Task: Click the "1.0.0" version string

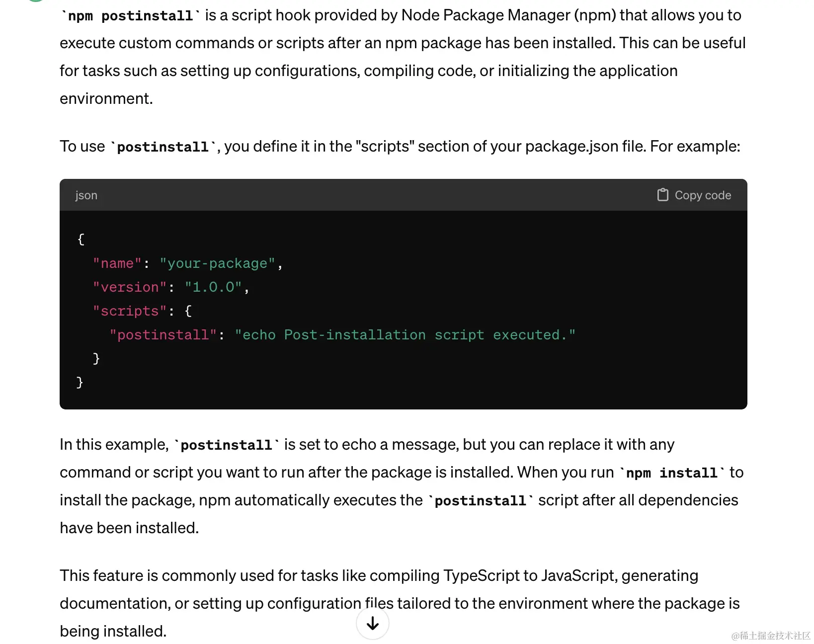Action: pos(213,287)
